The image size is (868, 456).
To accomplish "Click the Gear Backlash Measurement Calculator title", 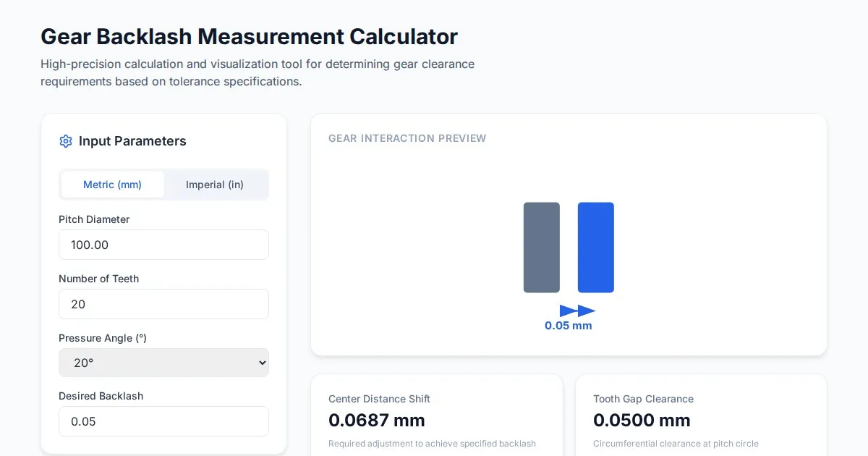I will 249,37.
